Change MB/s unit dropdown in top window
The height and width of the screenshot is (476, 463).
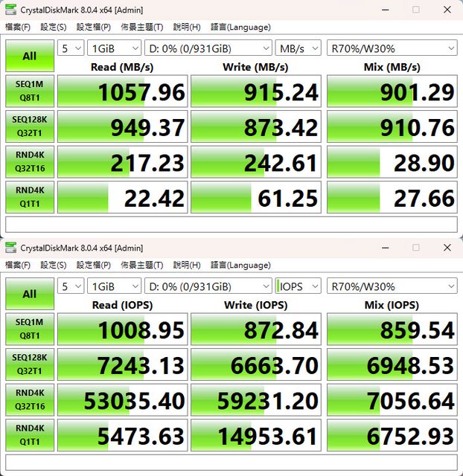point(298,48)
